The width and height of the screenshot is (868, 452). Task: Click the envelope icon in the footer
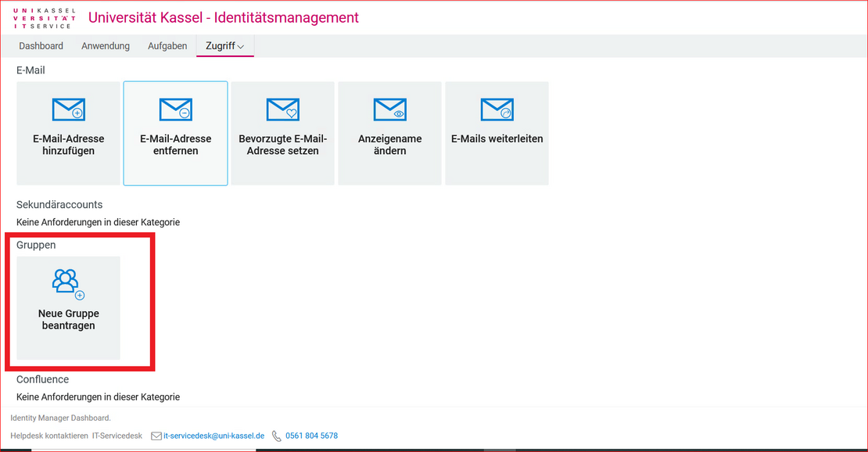[x=156, y=436]
